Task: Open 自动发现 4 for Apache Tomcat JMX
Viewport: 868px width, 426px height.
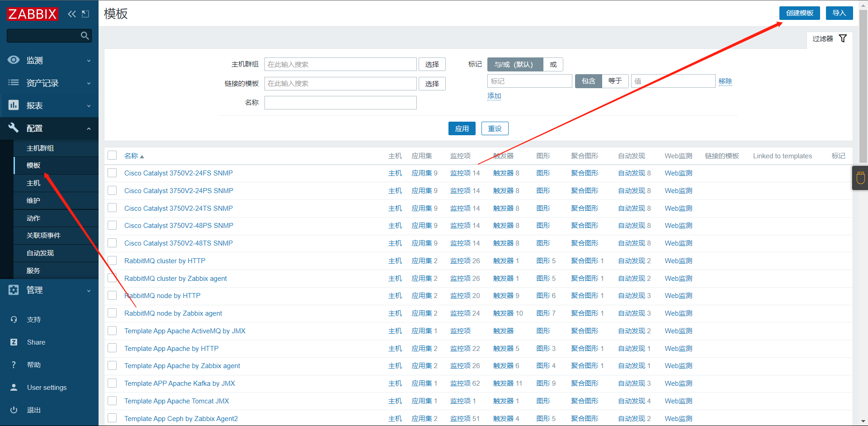Action: click(634, 401)
